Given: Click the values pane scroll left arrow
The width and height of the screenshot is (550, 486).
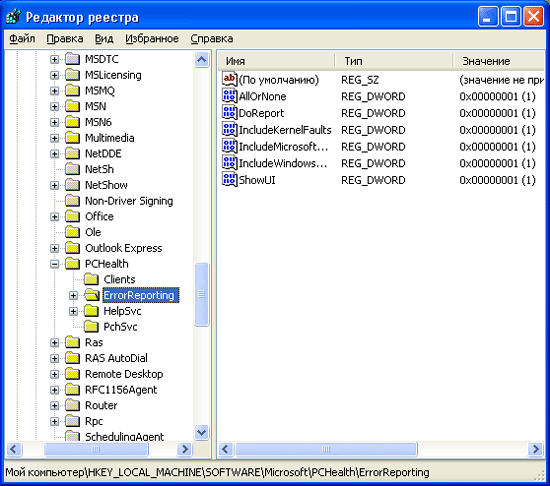Looking at the screenshot, I should click(226, 449).
